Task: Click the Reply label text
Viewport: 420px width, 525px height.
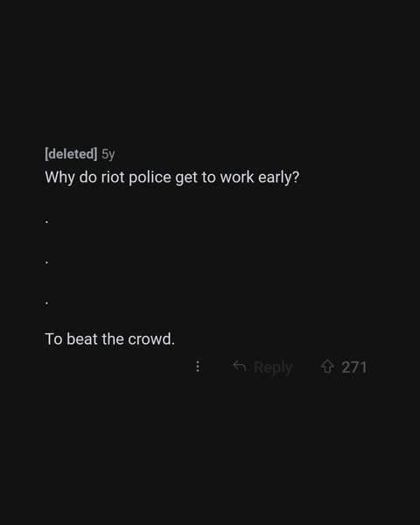Action: pos(273,367)
